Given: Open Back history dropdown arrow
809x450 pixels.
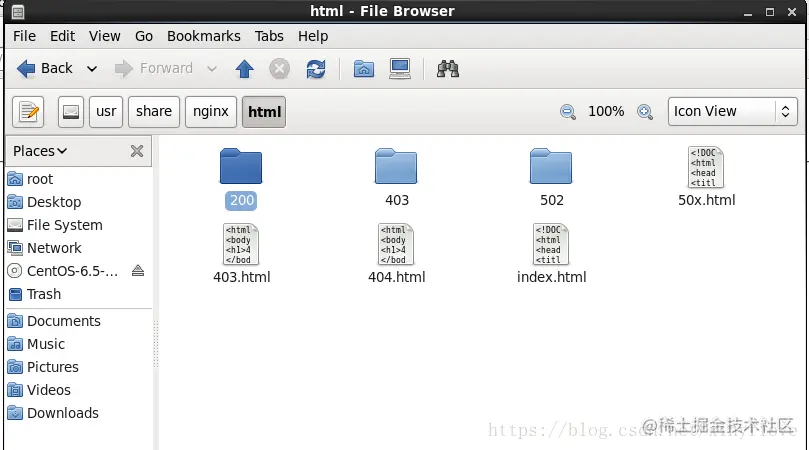Looking at the screenshot, I should click(x=92, y=69).
